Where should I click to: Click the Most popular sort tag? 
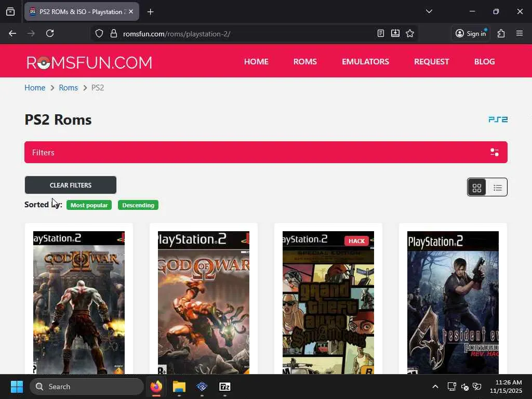point(89,205)
